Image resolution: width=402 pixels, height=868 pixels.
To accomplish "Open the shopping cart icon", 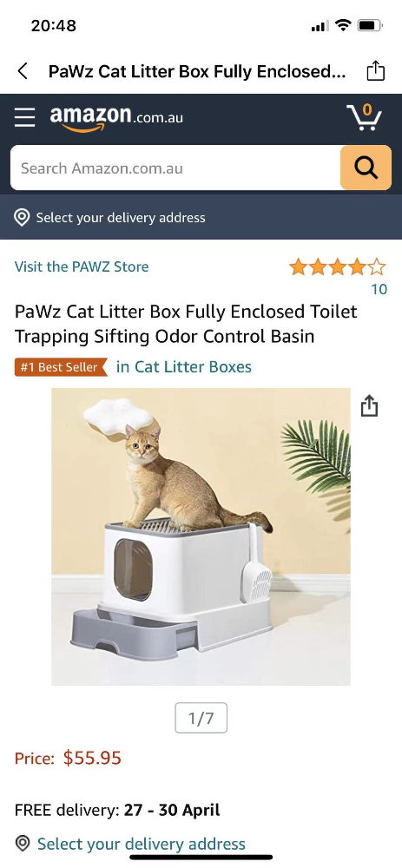I will click(x=365, y=117).
